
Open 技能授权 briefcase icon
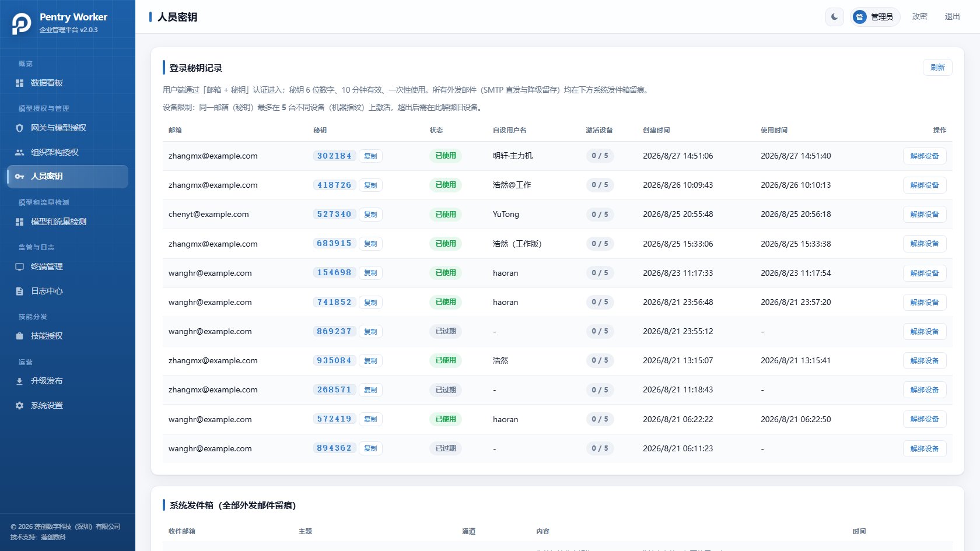[x=19, y=336]
